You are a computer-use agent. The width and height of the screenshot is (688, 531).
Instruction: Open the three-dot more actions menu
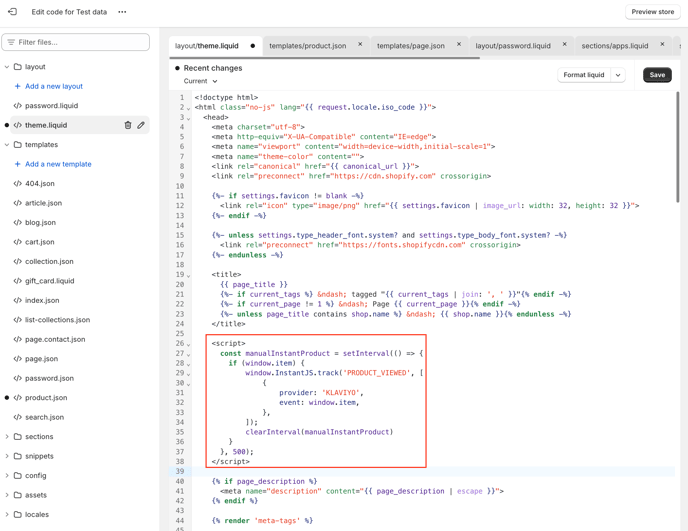(x=122, y=12)
